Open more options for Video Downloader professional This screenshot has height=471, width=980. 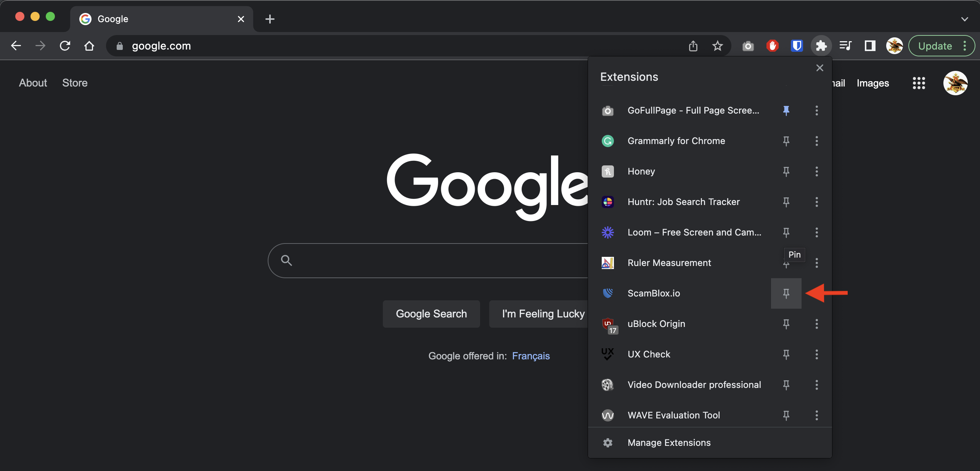pyautogui.click(x=817, y=385)
